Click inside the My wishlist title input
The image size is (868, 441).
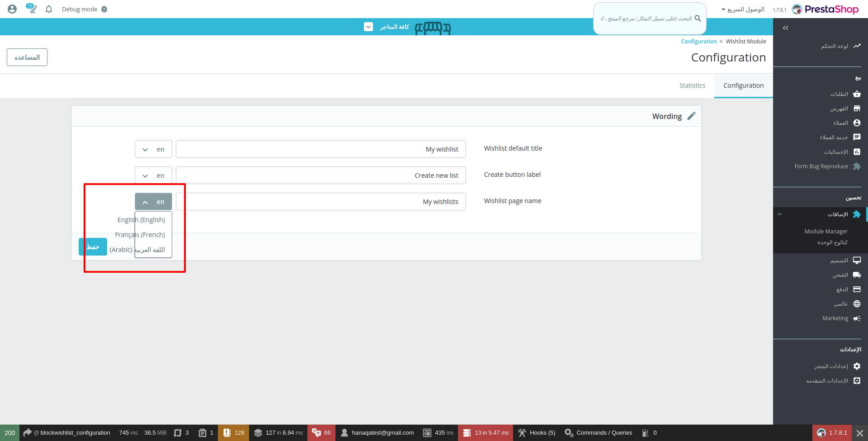point(321,149)
